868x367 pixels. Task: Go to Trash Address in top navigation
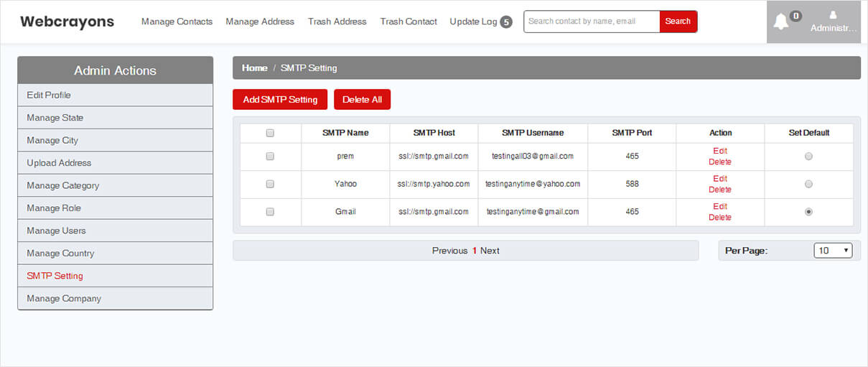click(x=337, y=22)
